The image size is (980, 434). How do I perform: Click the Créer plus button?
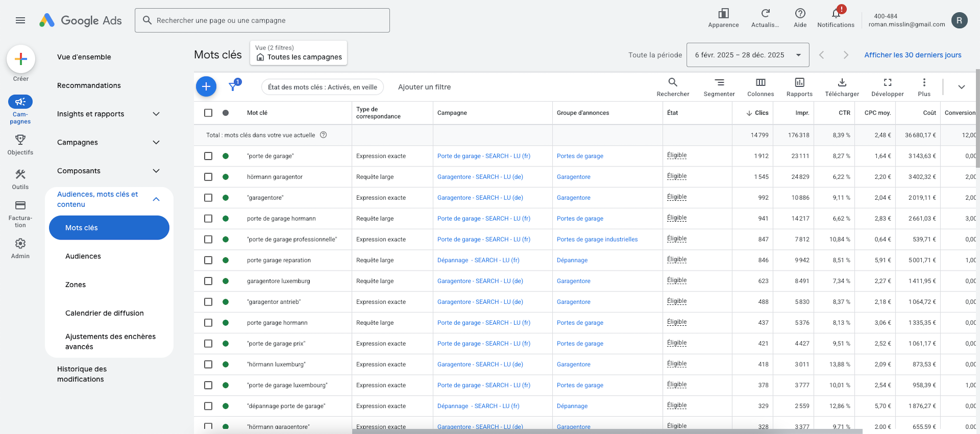[21, 59]
